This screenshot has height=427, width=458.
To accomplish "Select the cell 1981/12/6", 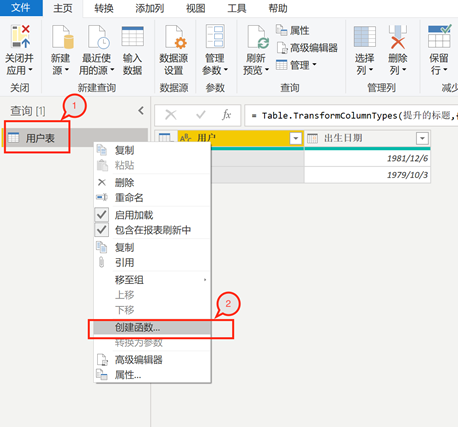I will (x=367, y=158).
